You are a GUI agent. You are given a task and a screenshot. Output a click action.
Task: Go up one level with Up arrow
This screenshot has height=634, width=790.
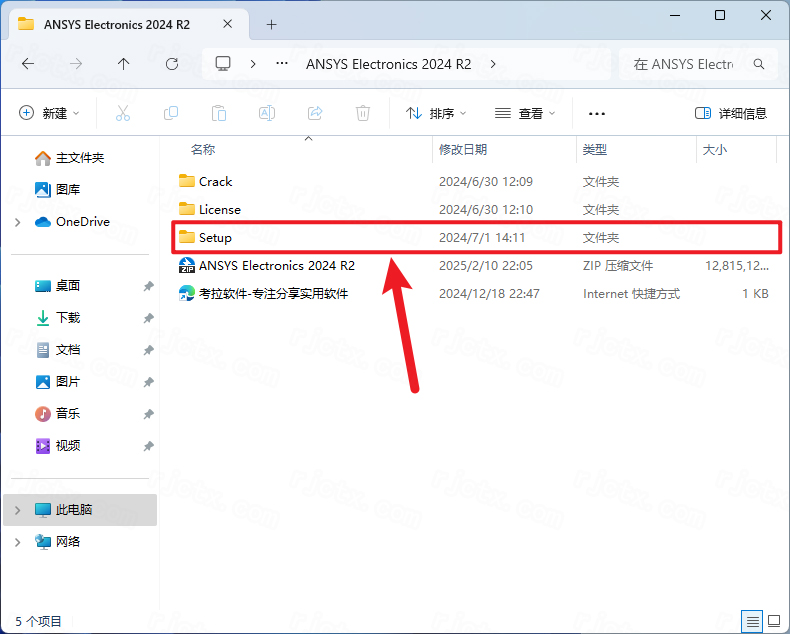(123, 63)
